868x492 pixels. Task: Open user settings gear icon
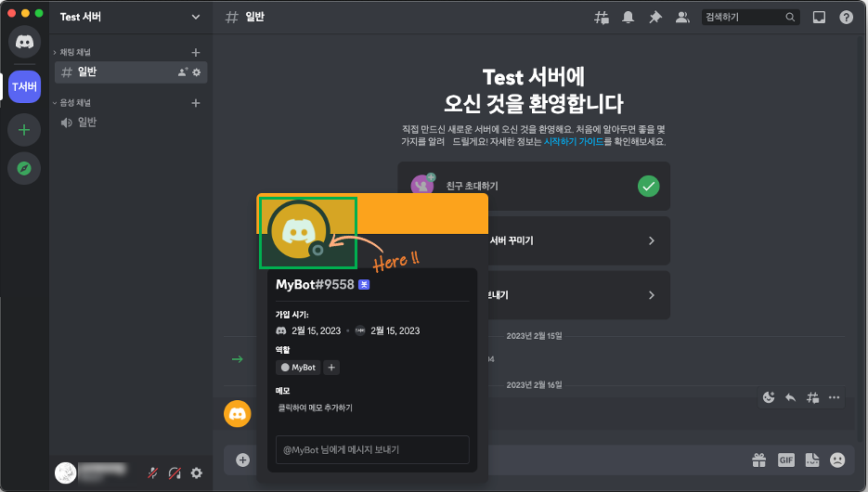197,473
